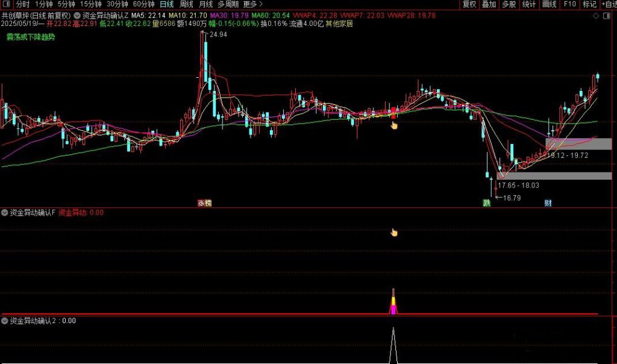Open the 资金异动确认2 indicator dropdown arrow
The image size is (617, 364).
[5, 321]
